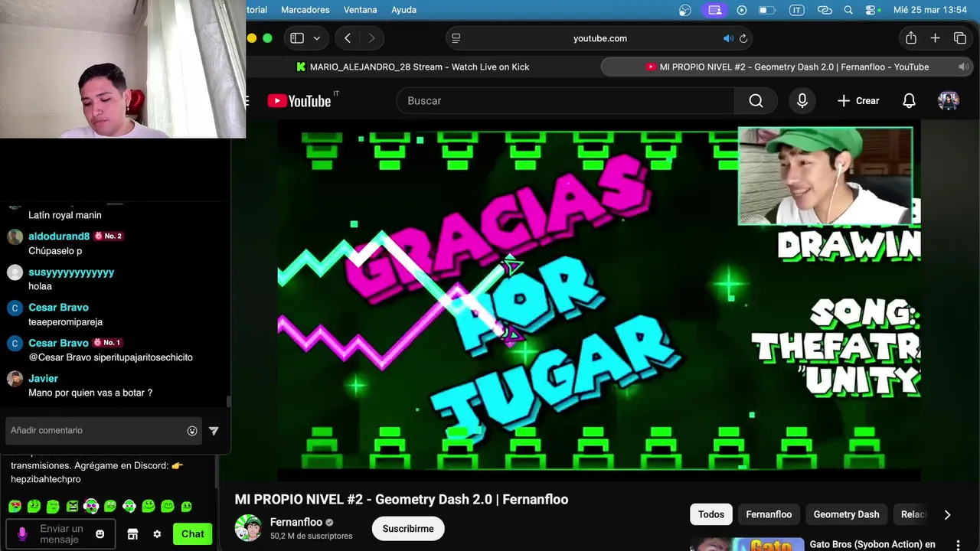This screenshot has height=551, width=980.
Task: Open YouTube notifications bell
Action: pyautogui.click(x=909, y=100)
